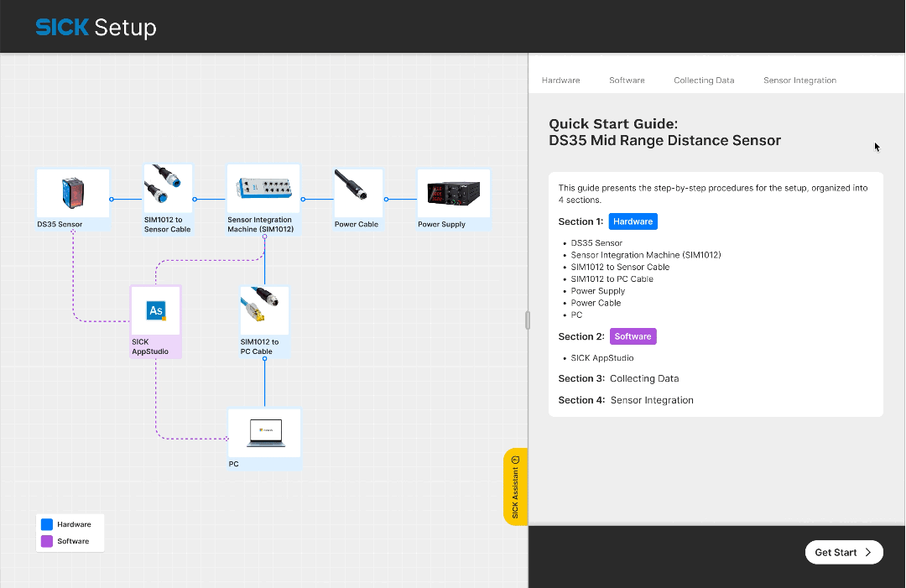Click 'PC' list item under Hardware section

[x=576, y=315]
